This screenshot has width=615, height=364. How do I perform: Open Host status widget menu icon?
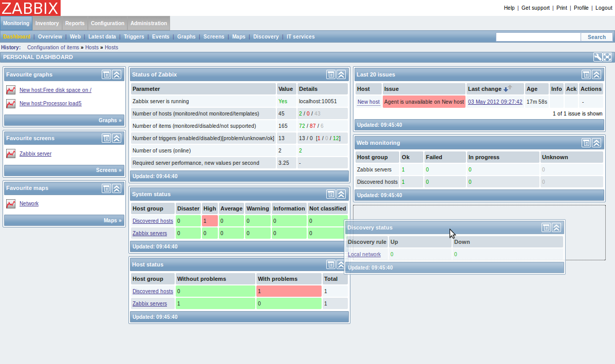[x=331, y=264]
